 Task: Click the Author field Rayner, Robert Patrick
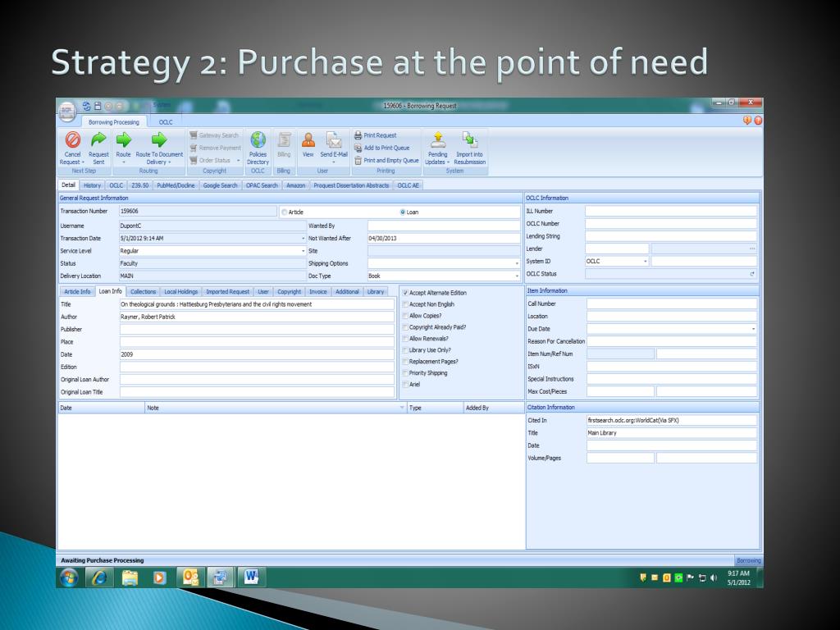257,317
